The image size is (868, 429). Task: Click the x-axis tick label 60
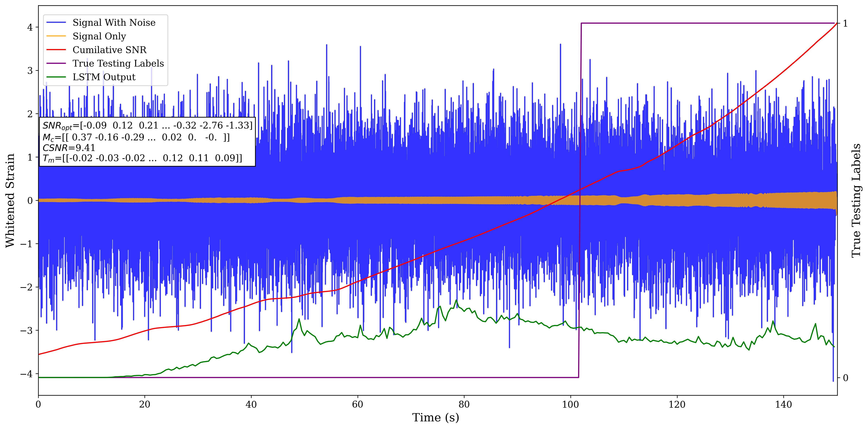358,404
